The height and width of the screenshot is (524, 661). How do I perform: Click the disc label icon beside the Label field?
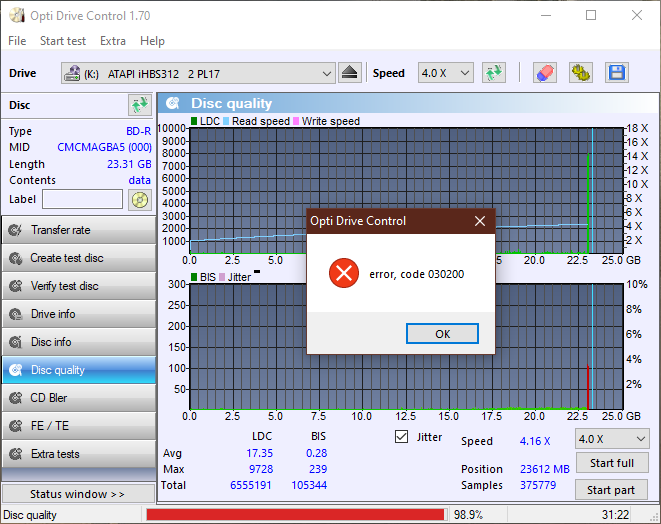pos(140,199)
